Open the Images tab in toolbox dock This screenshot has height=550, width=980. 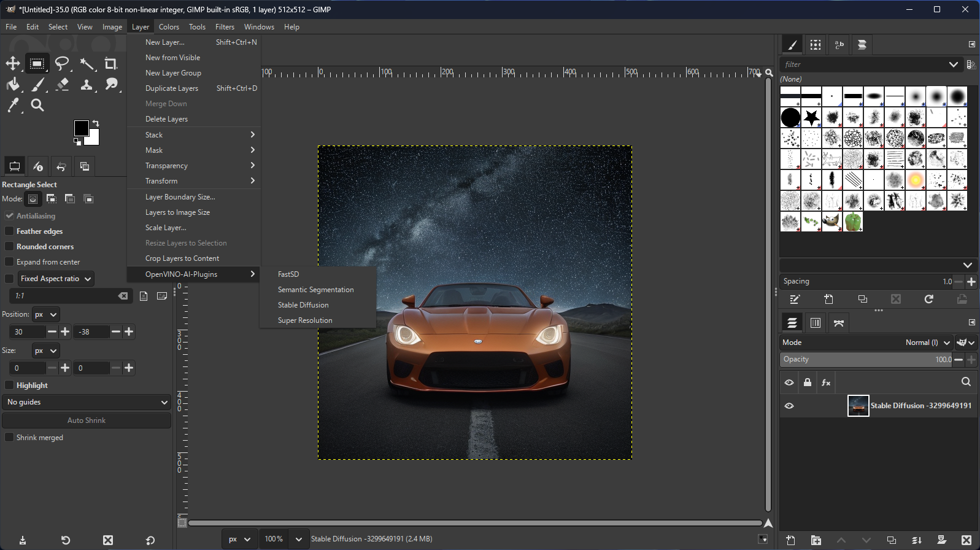coord(85,166)
